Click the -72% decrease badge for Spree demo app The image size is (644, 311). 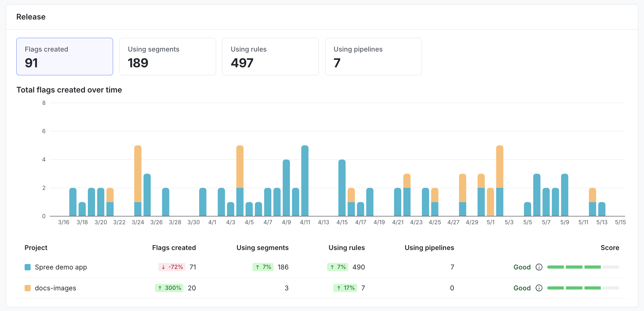point(171,267)
